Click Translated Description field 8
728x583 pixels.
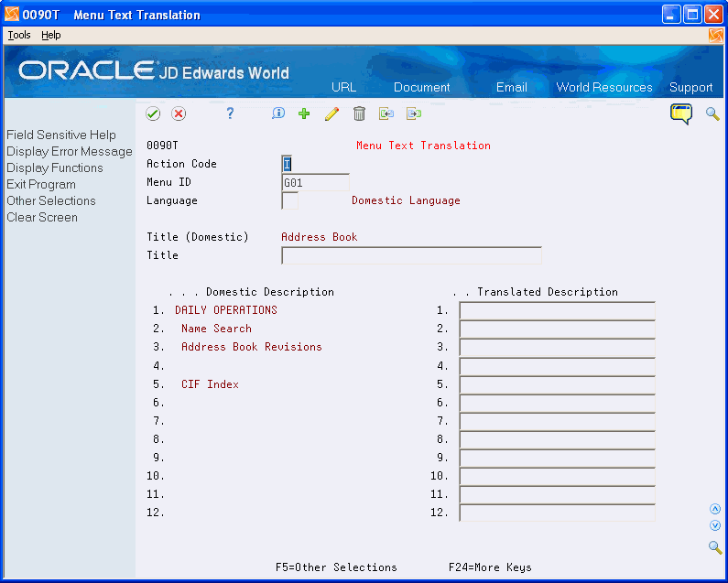pyautogui.click(x=557, y=439)
